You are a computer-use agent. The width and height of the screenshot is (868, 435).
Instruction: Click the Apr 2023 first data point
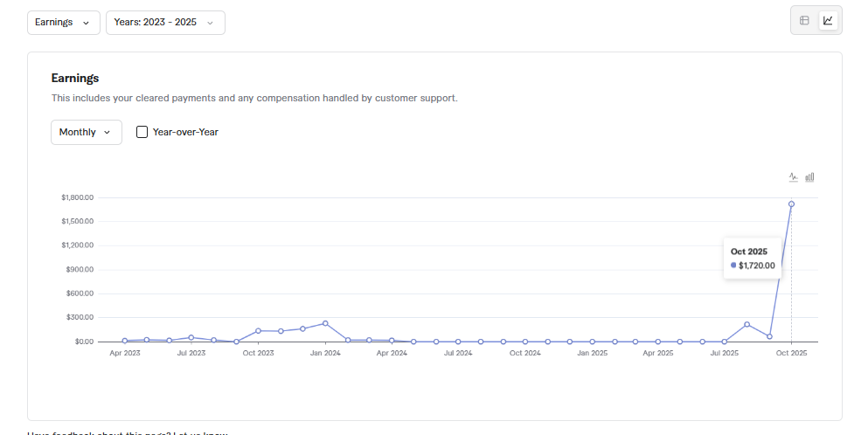[125, 341]
